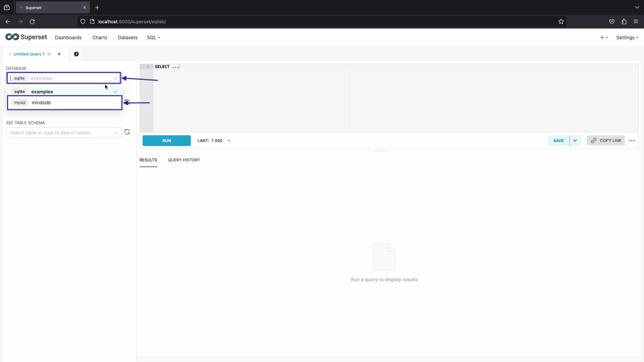Refresh the table schema list
Viewport: 644px width, 362px height.
[x=127, y=132]
